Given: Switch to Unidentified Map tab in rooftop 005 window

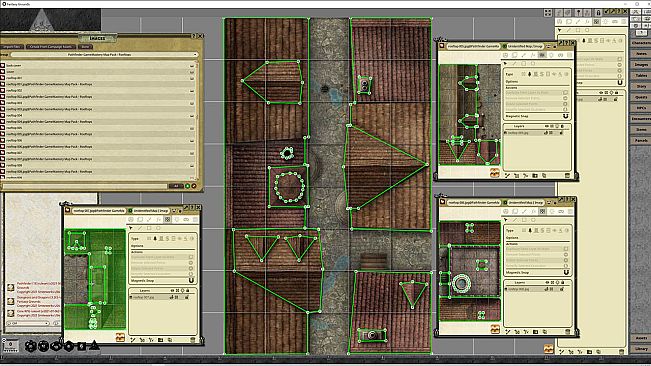Looking at the screenshot, I should tap(525, 46).
